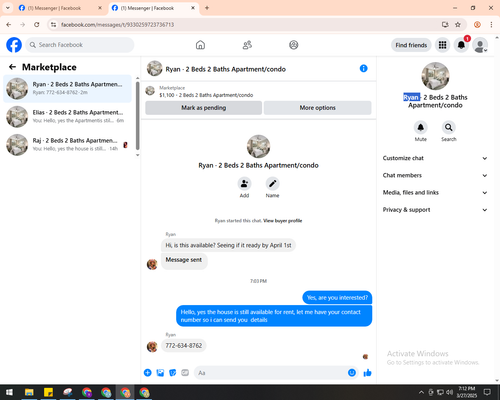Image resolution: width=500 pixels, height=400 pixels.
Task: Click the conversation header title Ryan
Action: 226,69
